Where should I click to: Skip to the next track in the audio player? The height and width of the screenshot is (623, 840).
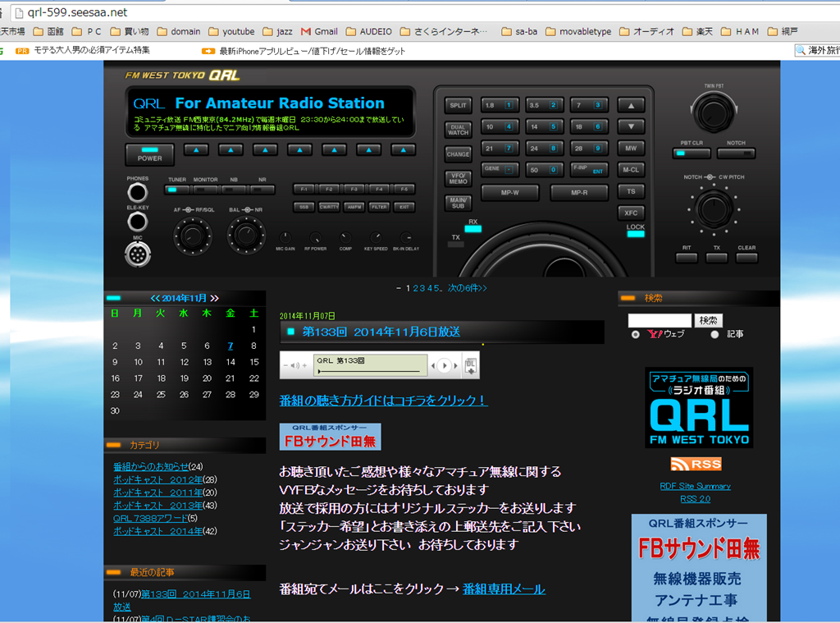click(456, 365)
